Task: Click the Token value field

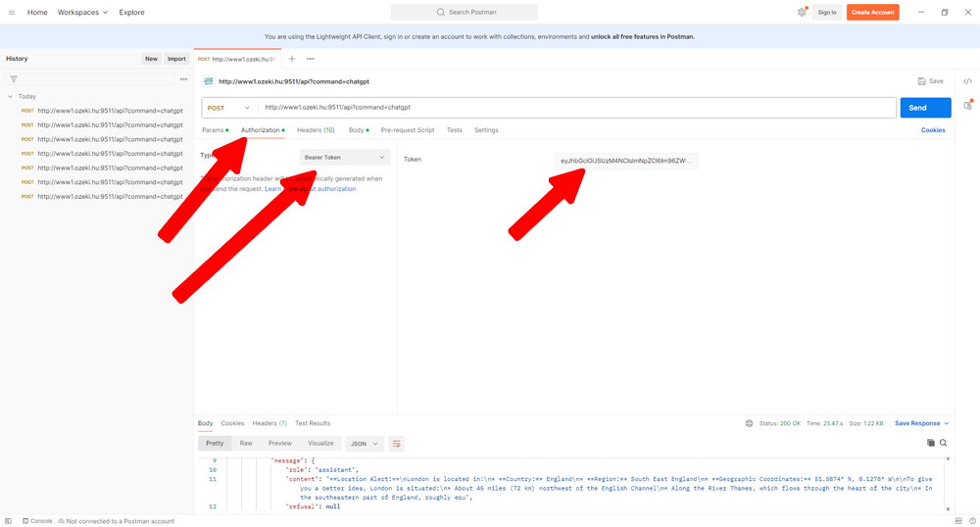Action: pyautogui.click(x=625, y=161)
